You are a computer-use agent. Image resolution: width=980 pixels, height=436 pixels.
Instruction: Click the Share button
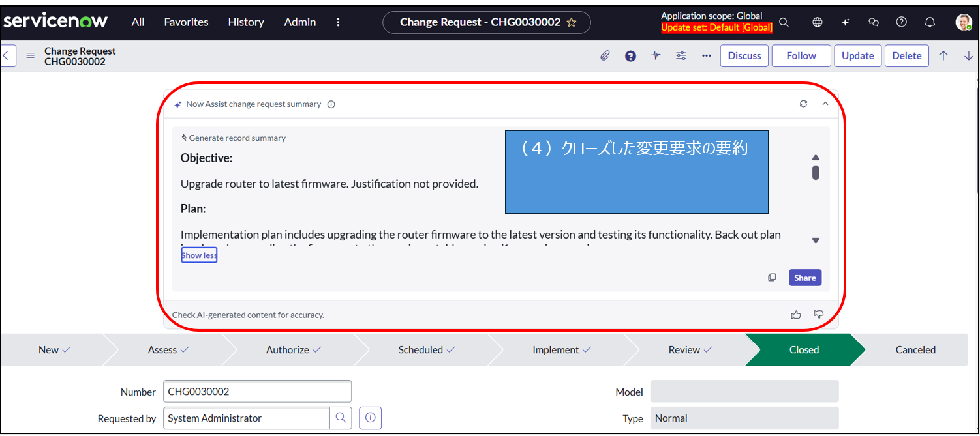pyautogui.click(x=805, y=278)
